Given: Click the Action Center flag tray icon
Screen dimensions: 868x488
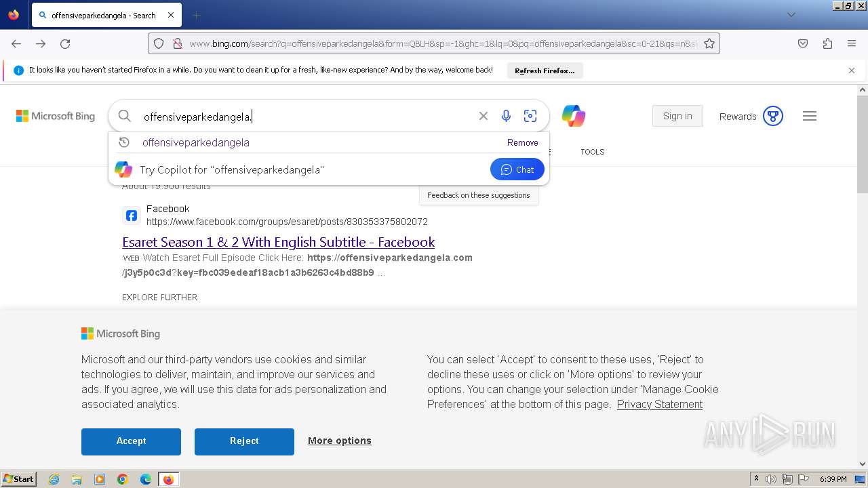Looking at the screenshot, I should point(804,479).
